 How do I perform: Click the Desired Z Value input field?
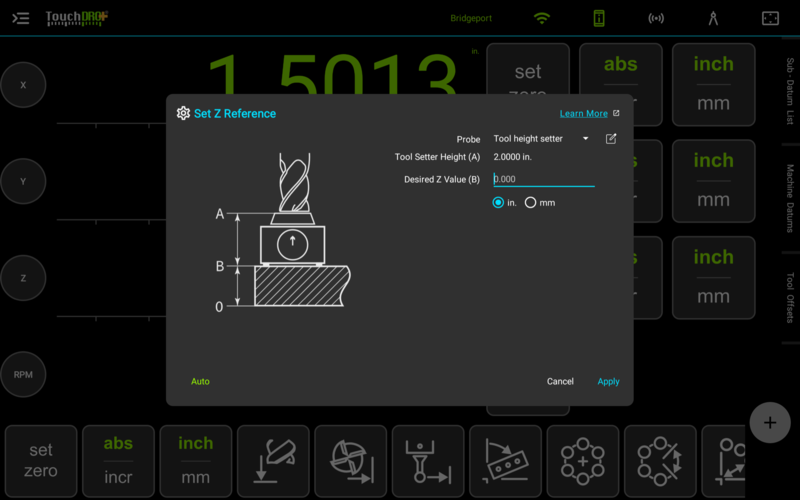click(544, 179)
